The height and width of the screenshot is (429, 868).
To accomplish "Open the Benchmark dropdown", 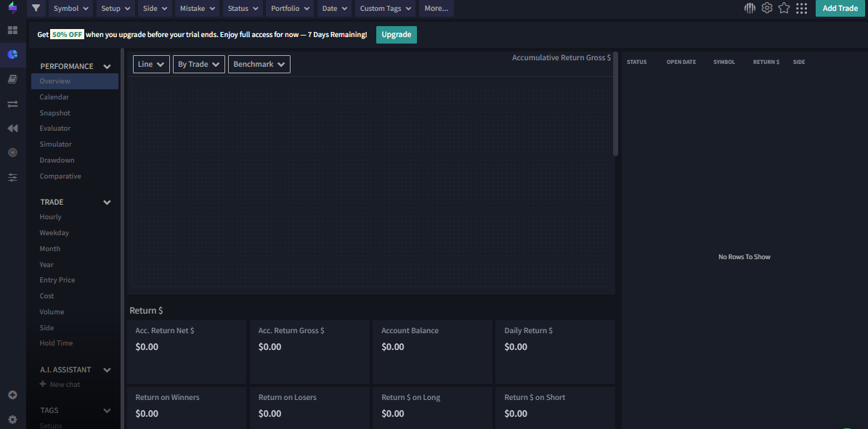I will pyautogui.click(x=259, y=64).
